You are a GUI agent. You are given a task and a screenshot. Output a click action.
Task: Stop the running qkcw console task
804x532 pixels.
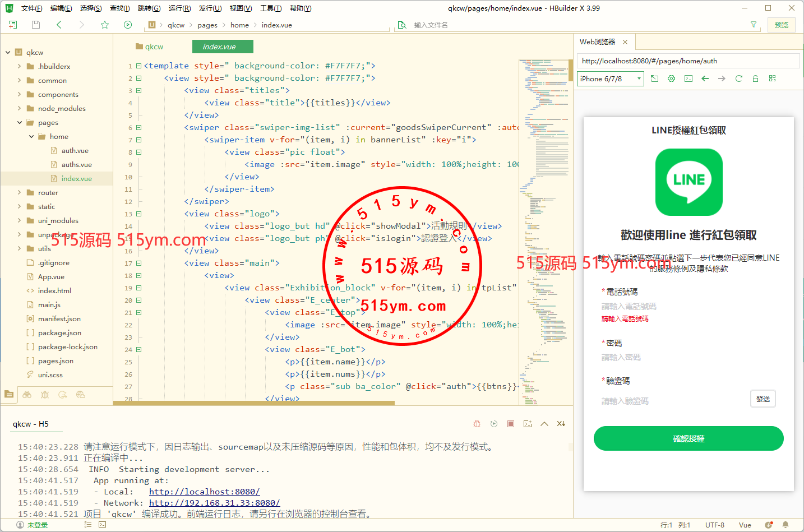click(511, 424)
